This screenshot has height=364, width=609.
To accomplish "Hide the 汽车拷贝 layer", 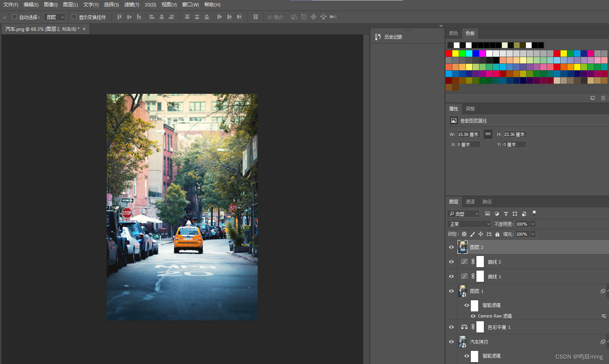I will coord(451,342).
